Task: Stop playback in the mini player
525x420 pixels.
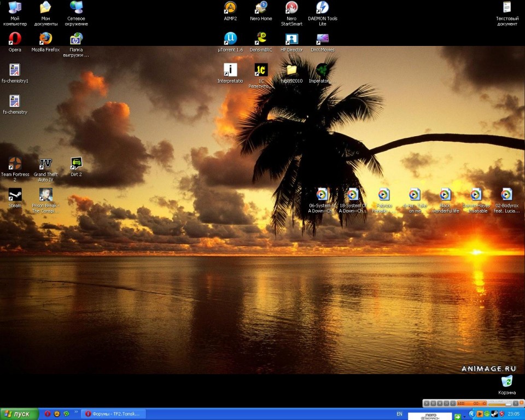Action: click(440, 403)
